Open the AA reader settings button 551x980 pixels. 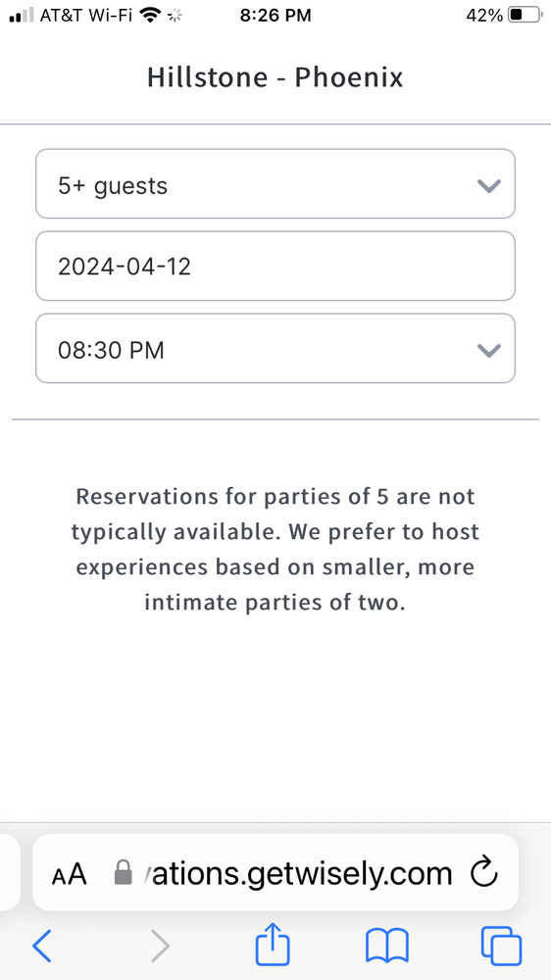[x=69, y=874]
